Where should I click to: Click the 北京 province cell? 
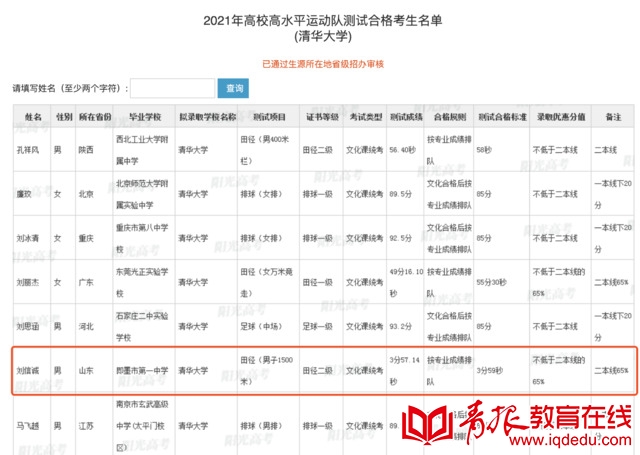pyautogui.click(x=86, y=194)
